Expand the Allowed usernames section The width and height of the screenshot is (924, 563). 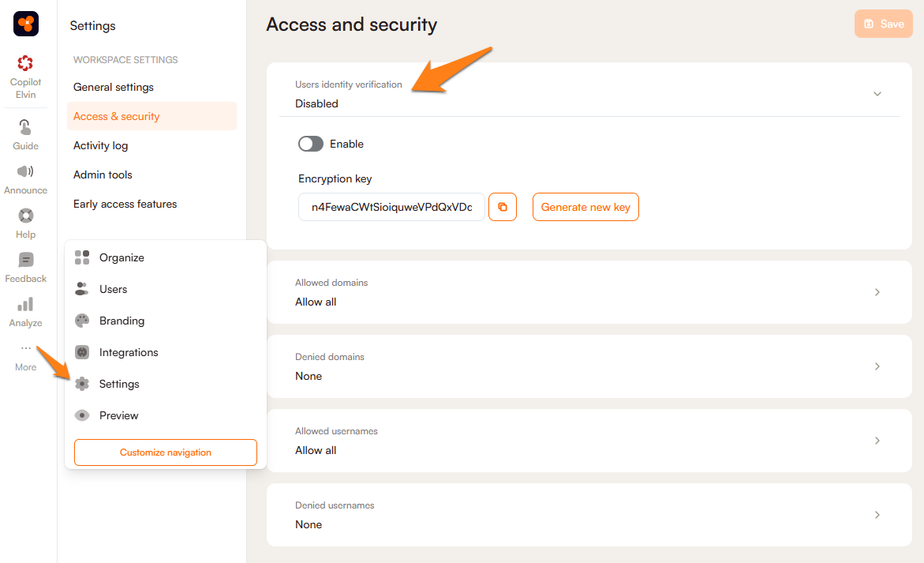point(877,441)
